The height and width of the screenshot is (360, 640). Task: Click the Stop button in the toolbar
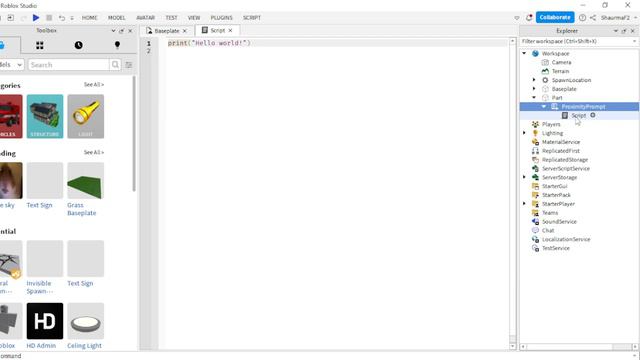coord(49,18)
